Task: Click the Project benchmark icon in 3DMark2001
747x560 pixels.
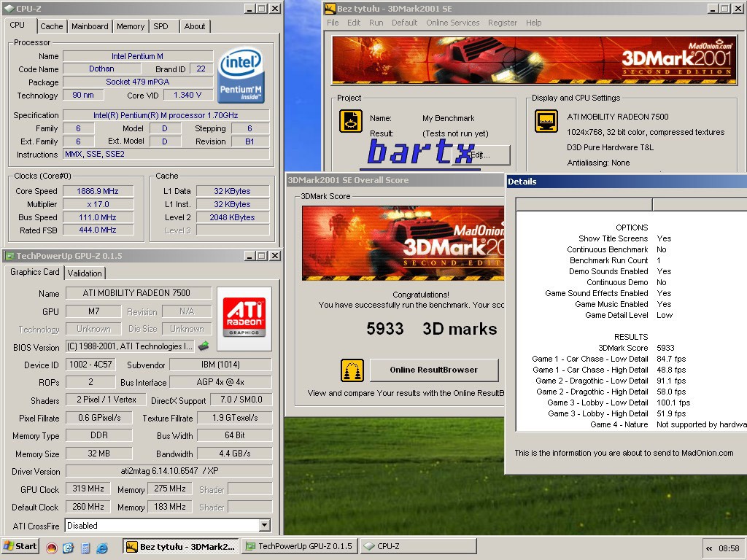Action: point(351,121)
